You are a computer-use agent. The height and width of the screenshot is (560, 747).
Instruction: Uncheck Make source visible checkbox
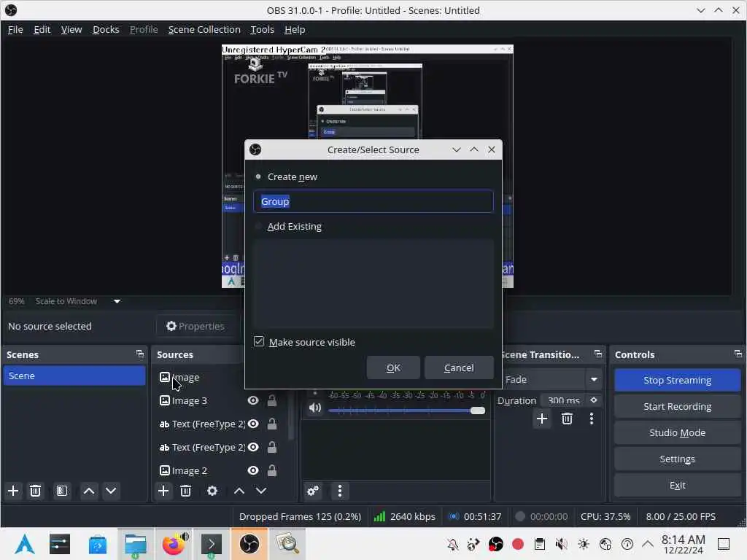(259, 341)
